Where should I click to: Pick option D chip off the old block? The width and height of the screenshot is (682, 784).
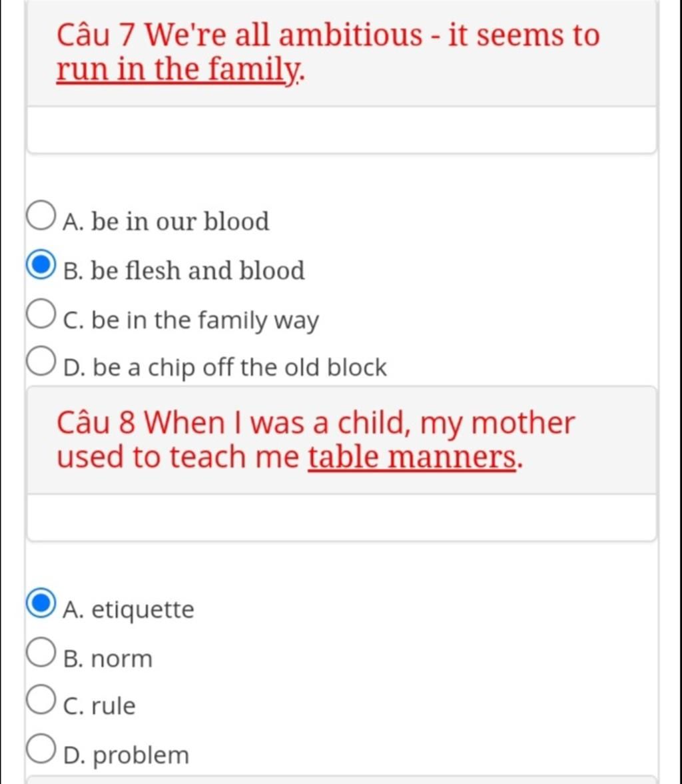click(41, 361)
